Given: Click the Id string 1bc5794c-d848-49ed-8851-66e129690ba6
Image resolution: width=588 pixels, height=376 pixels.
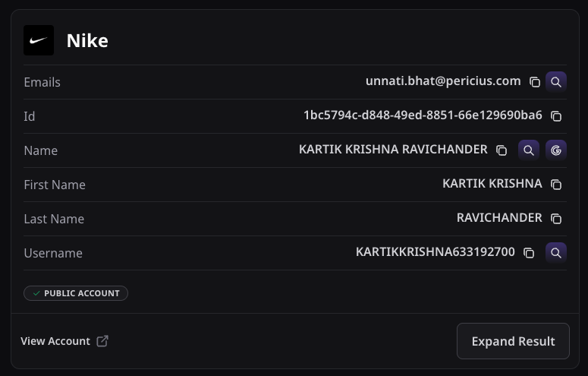Looking at the screenshot, I should coord(423,115).
